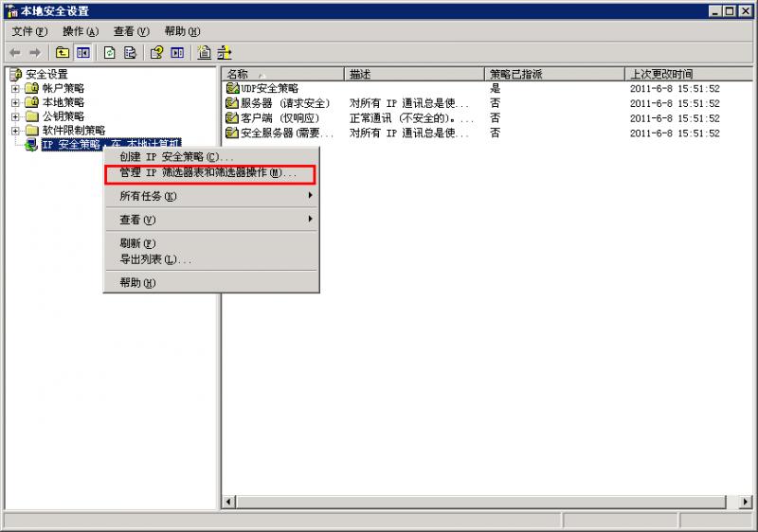This screenshot has height=532, width=758.
Task: Open the 文件 menu in menu bar
Action: 28,31
